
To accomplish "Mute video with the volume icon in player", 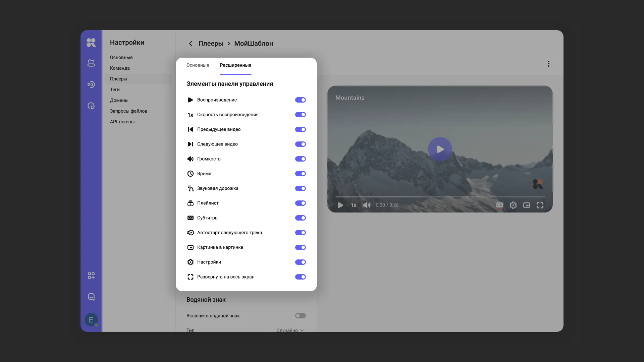I will coord(367,205).
